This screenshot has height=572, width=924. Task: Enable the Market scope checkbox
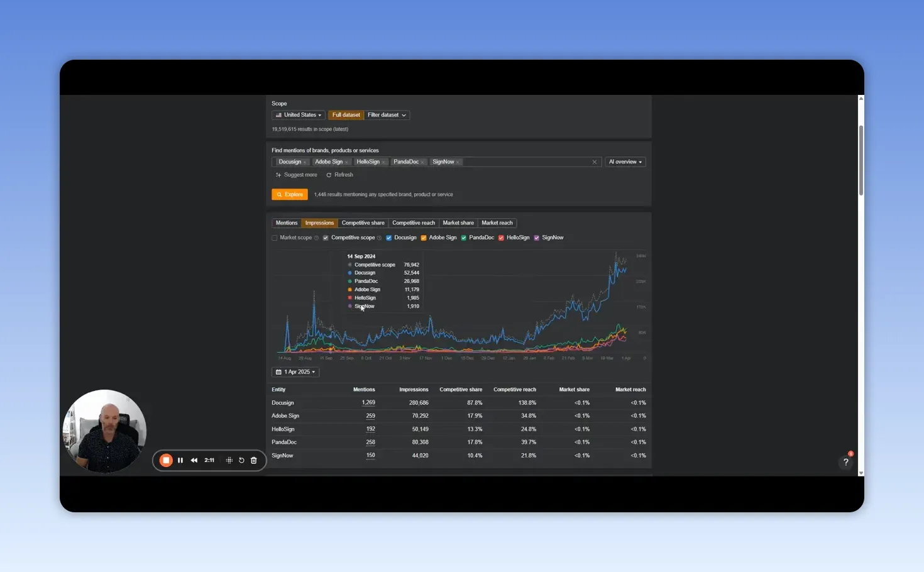pyautogui.click(x=275, y=238)
